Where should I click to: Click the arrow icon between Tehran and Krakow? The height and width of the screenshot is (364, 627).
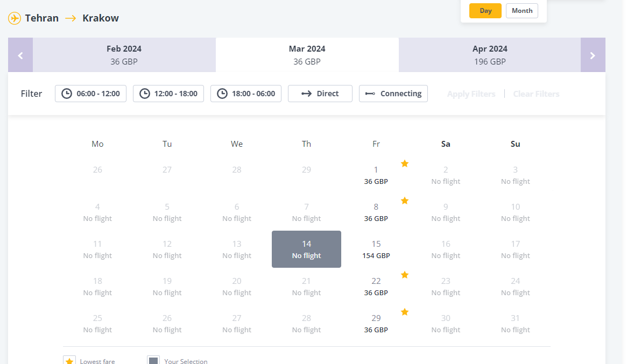(x=71, y=18)
